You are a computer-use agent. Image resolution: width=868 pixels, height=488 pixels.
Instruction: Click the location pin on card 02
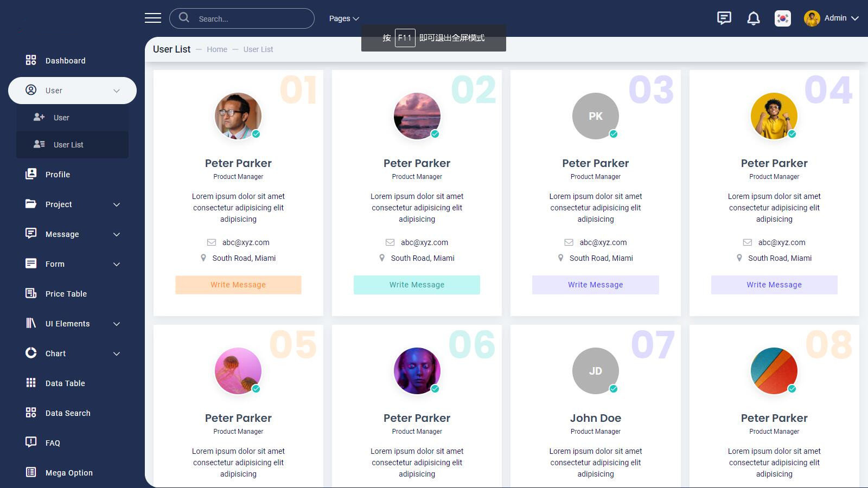(382, 258)
